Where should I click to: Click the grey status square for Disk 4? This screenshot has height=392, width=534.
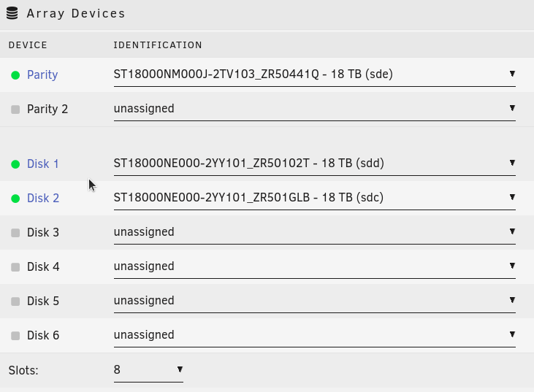pyautogui.click(x=15, y=267)
